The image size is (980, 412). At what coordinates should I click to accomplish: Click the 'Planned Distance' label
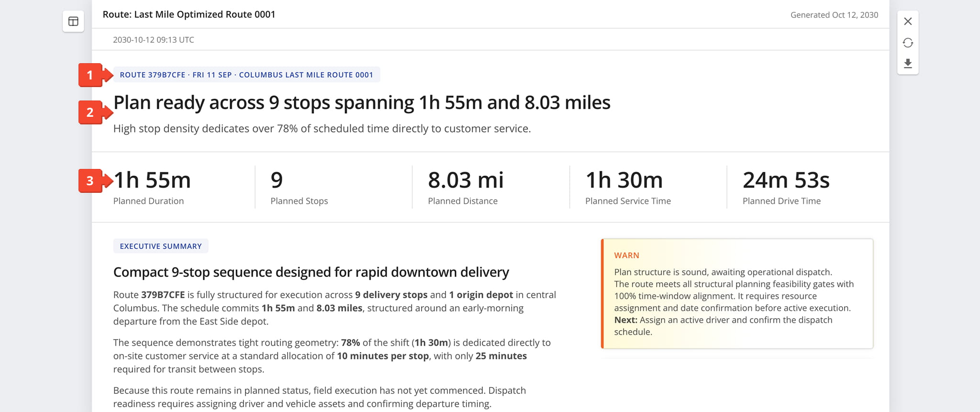pos(463,201)
